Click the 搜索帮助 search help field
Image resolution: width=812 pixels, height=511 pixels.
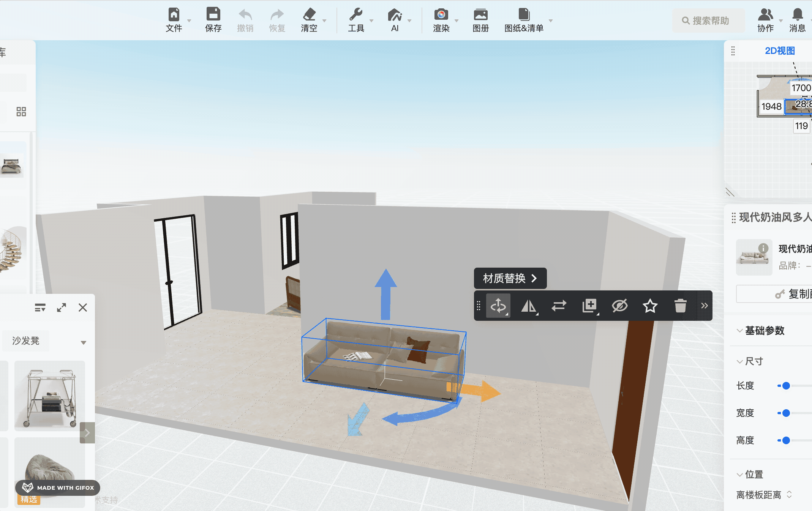(708, 21)
